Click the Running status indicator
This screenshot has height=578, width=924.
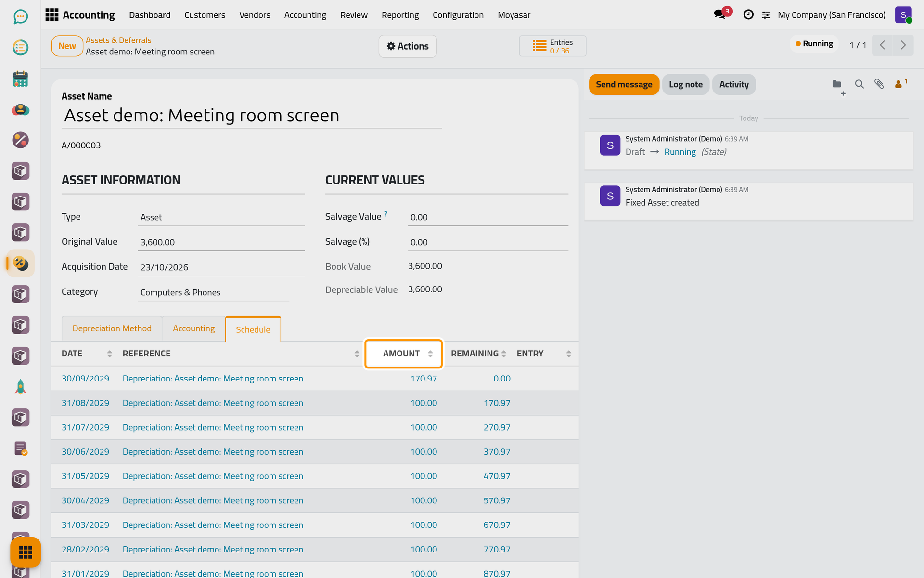point(814,44)
